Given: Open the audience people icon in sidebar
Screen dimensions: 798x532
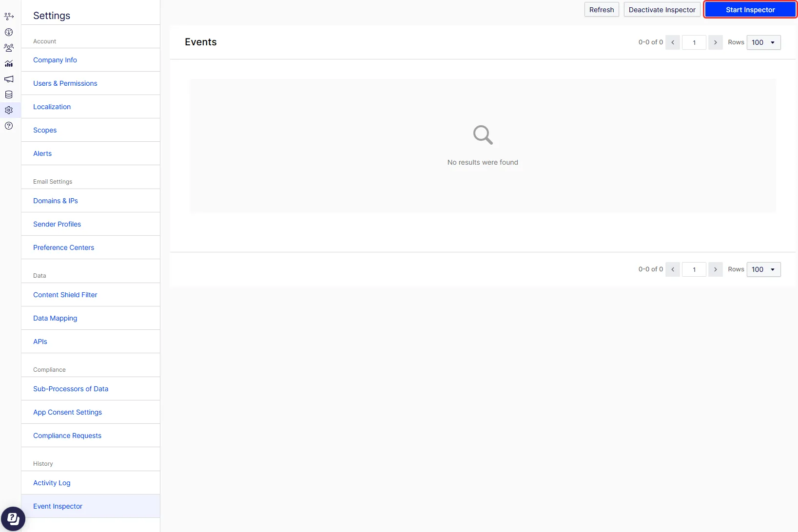Looking at the screenshot, I should pyautogui.click(x=9, y=48).
